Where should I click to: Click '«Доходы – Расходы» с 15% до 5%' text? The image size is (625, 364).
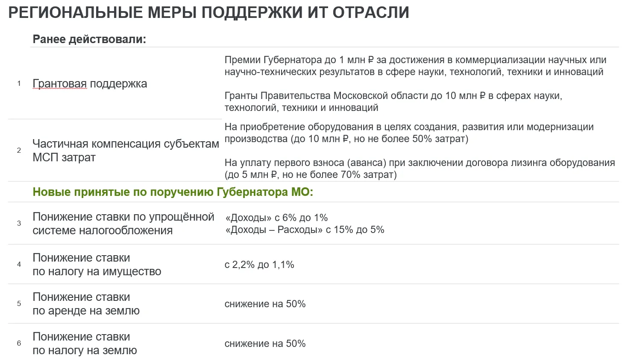click(305, 230)
